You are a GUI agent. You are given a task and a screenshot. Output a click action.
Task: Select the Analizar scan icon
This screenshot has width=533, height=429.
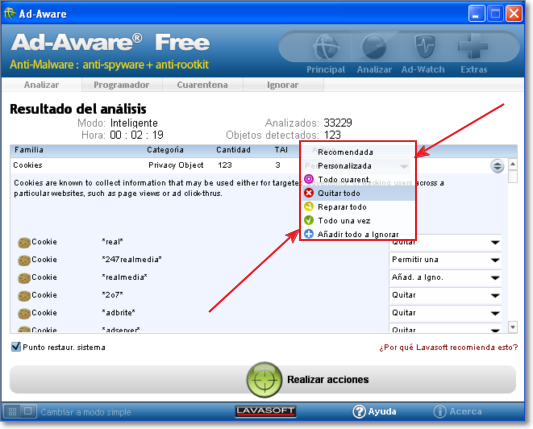(x=374, y=47)
